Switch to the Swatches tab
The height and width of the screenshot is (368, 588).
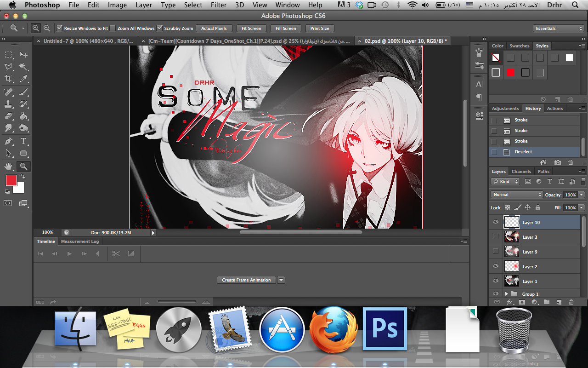pos(520,46)
